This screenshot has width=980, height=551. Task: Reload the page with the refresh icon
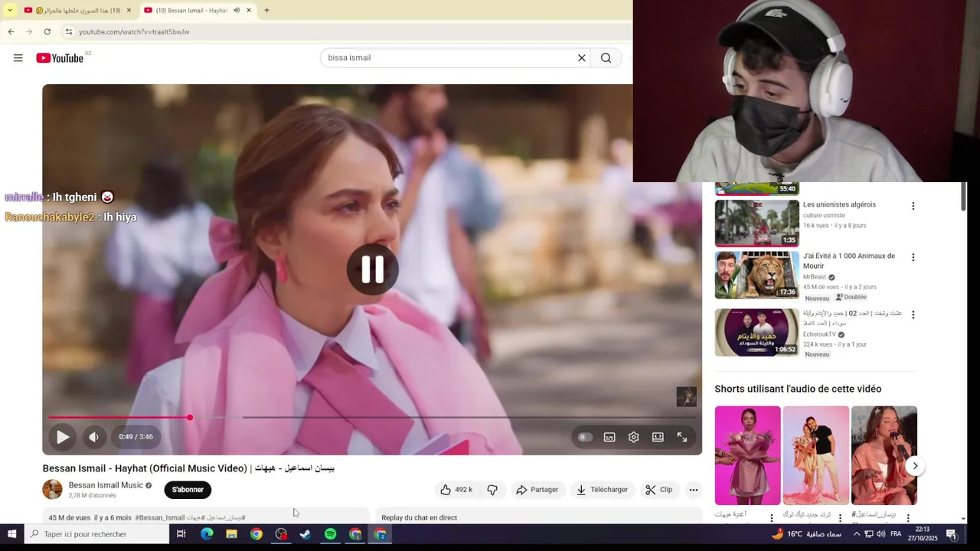tap(47, 31)
